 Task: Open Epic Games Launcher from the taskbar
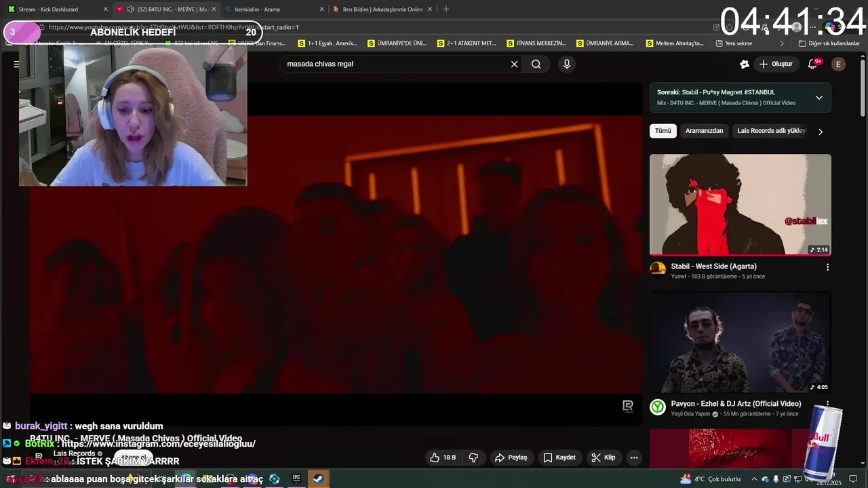(x=296, y=479)
